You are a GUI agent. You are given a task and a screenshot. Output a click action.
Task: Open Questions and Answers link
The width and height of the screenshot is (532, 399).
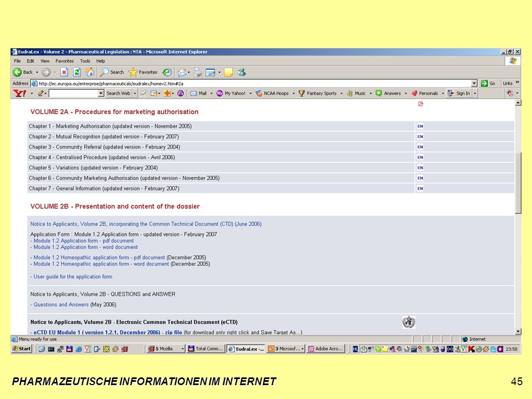coord(61,305)
